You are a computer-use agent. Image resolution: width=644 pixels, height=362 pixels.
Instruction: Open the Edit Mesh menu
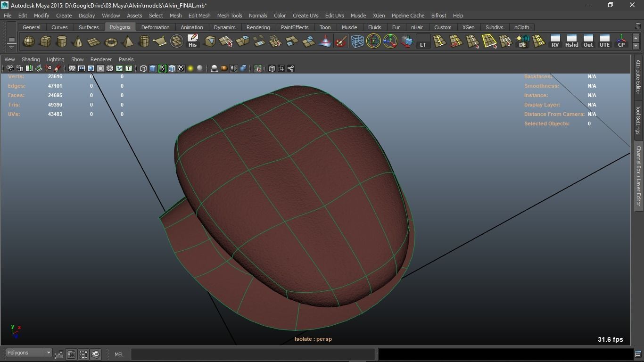[199, 16]
